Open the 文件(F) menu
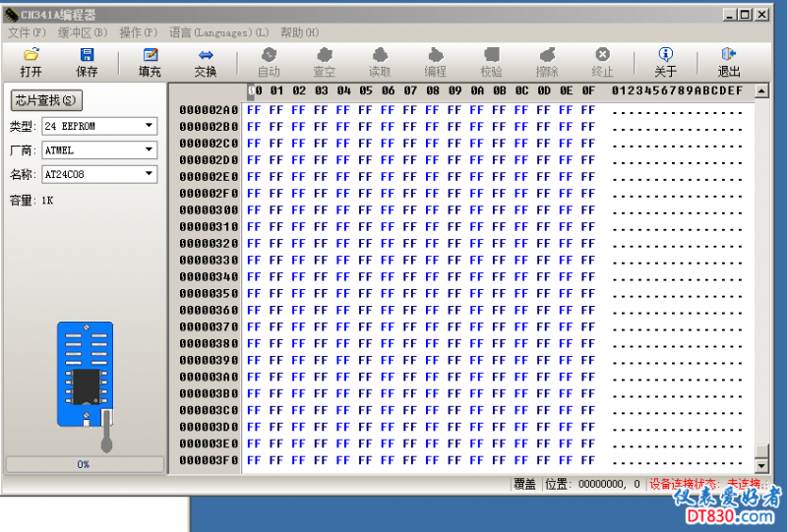Image resolution: width=787 pixels, height=532 pixels. [x=27, y=32]
